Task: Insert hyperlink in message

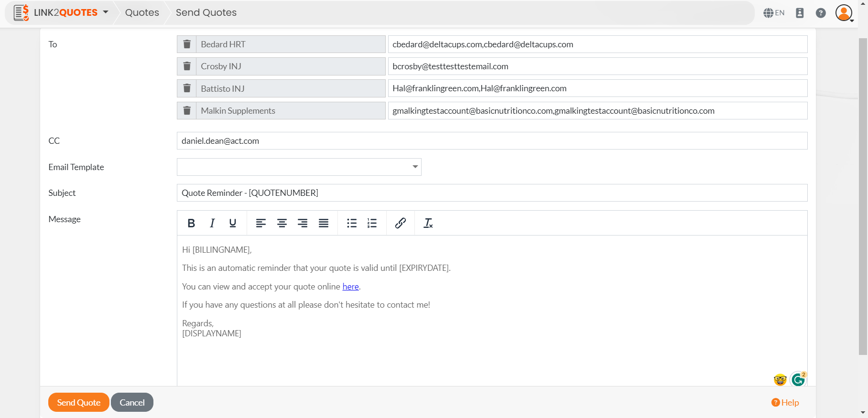Action: [401, 223]
